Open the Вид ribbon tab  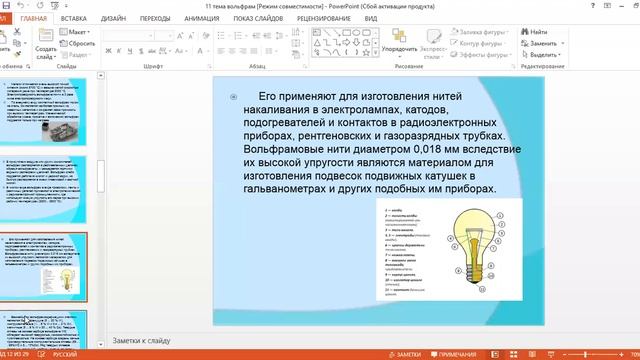click(x=371, y=18)
